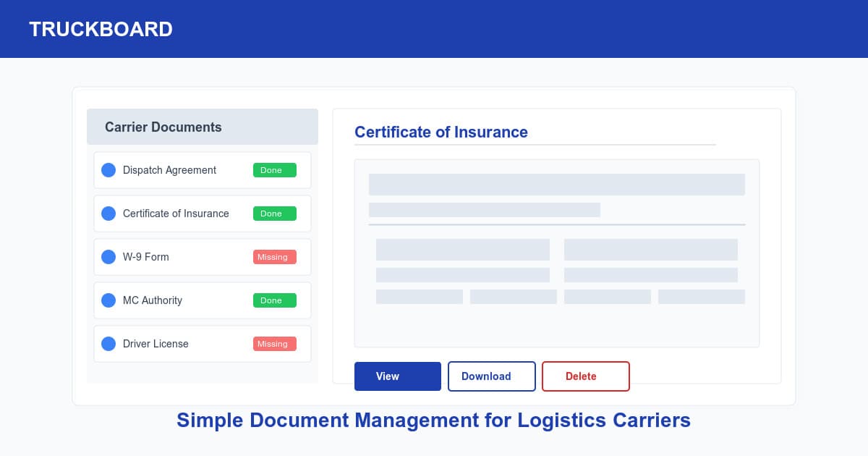Click the Done badge on Dispatch Agreement
This screenshot has height=456, width=868.
tap(274, 170)
